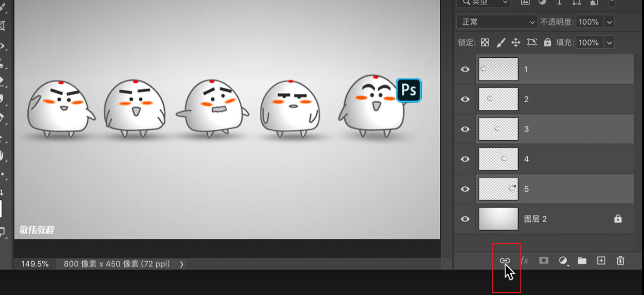
Task: Click the link layers icon
Action: 505,260
